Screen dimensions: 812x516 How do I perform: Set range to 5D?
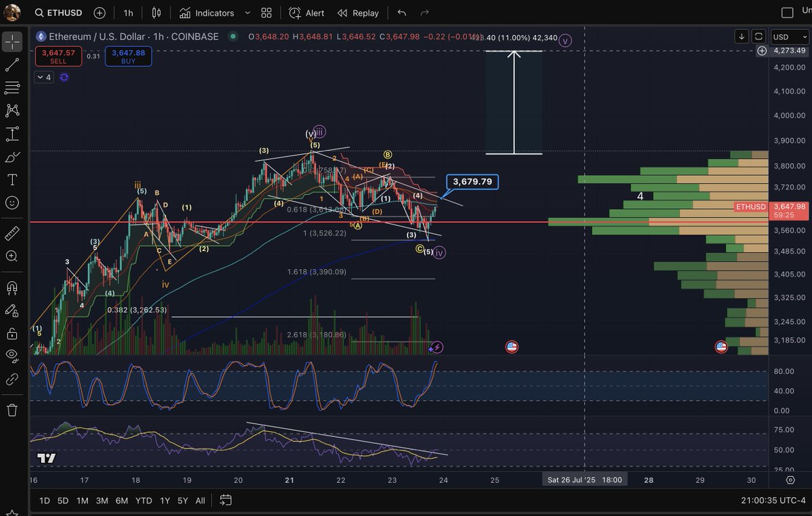pos(63,500)
